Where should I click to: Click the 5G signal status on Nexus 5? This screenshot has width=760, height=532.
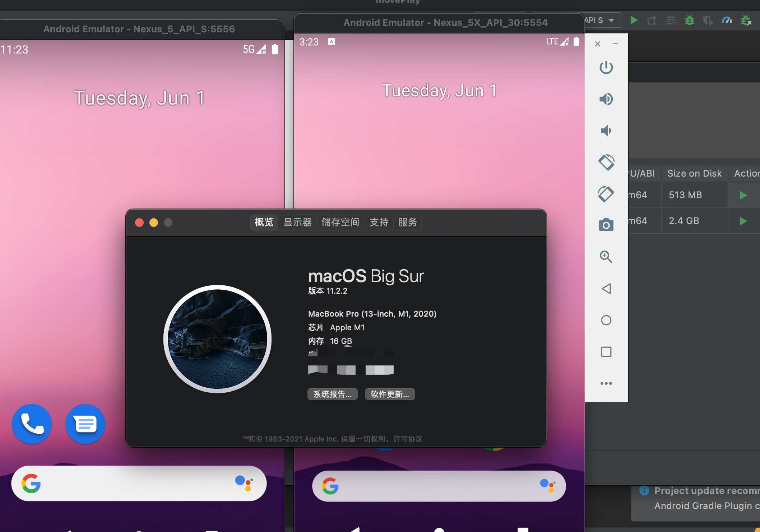tap(254, 49)
